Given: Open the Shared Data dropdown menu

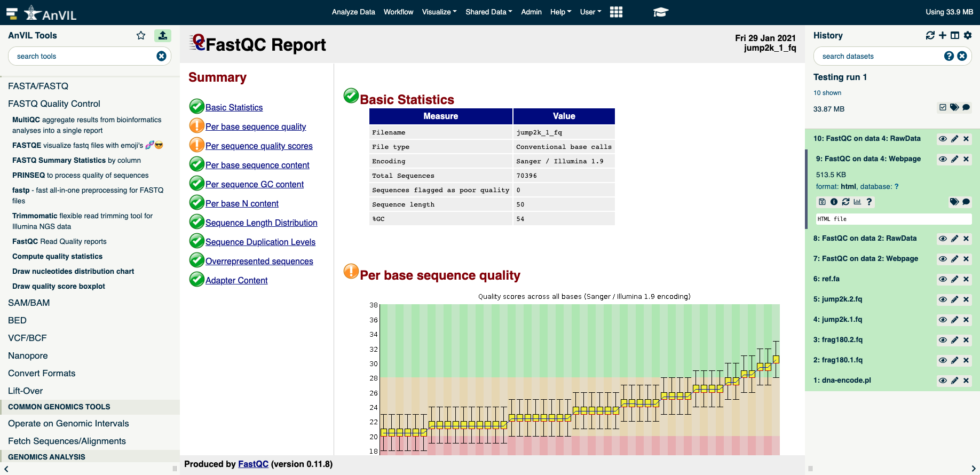Looking at the screenshot, I should coord(488,12).
